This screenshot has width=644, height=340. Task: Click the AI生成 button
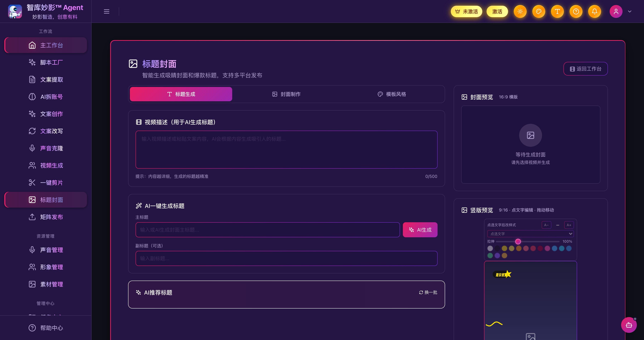pyautogui.click(x=420, y=230)
